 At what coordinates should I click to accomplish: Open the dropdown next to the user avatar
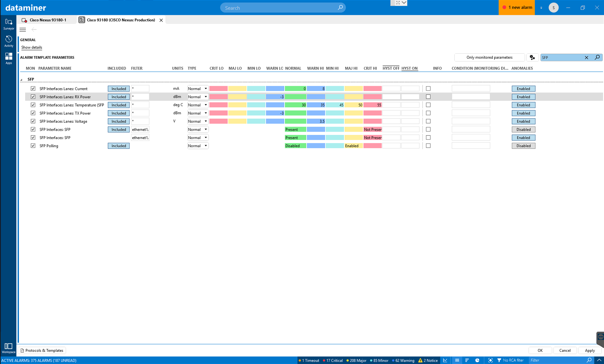541,8
